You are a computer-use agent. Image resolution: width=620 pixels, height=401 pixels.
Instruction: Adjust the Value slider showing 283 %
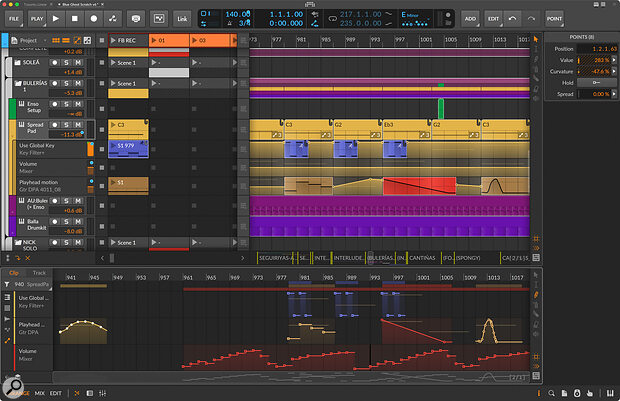pyautogui.click(x=594, y=60)
